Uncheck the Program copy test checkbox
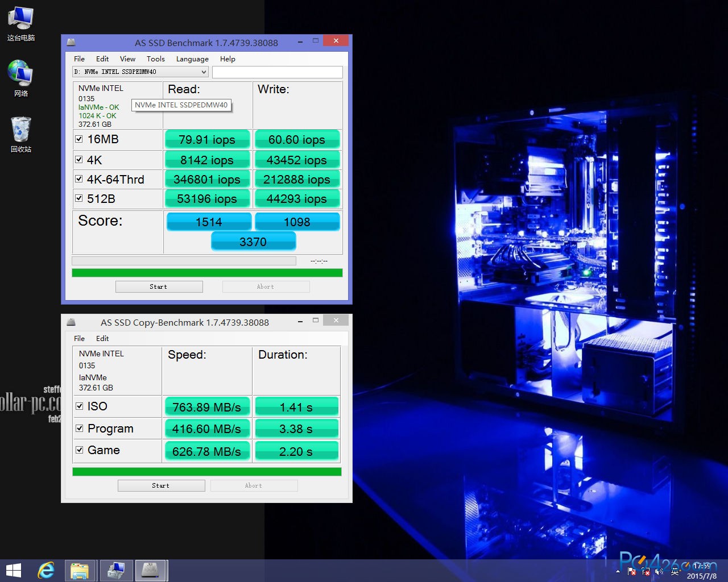The image size is (728, 582). click(x=80, y=428)
